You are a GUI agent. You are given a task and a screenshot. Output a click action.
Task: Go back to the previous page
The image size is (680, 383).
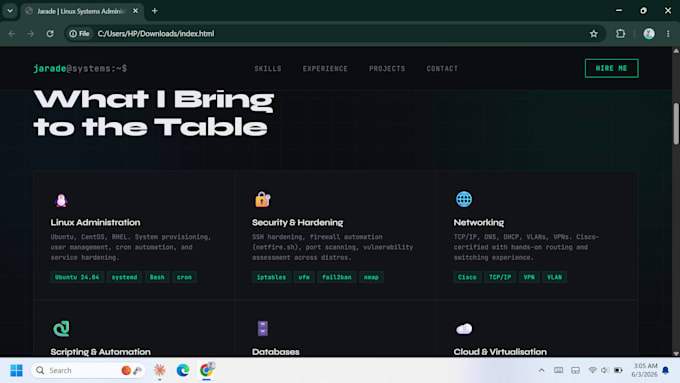(x=12, y=33)
